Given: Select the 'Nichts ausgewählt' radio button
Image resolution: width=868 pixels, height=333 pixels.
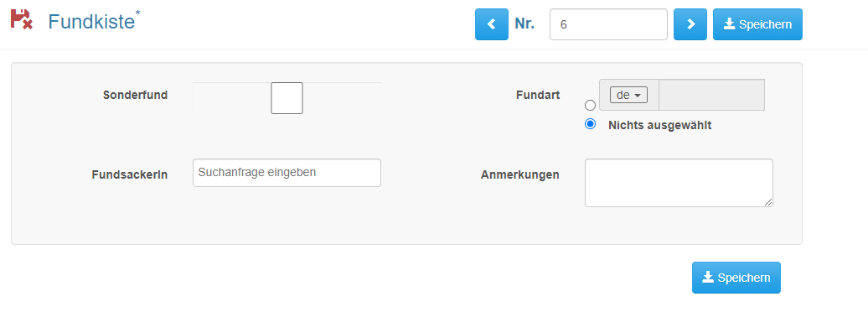Looking at the screenshot, I should pos(590,124).
